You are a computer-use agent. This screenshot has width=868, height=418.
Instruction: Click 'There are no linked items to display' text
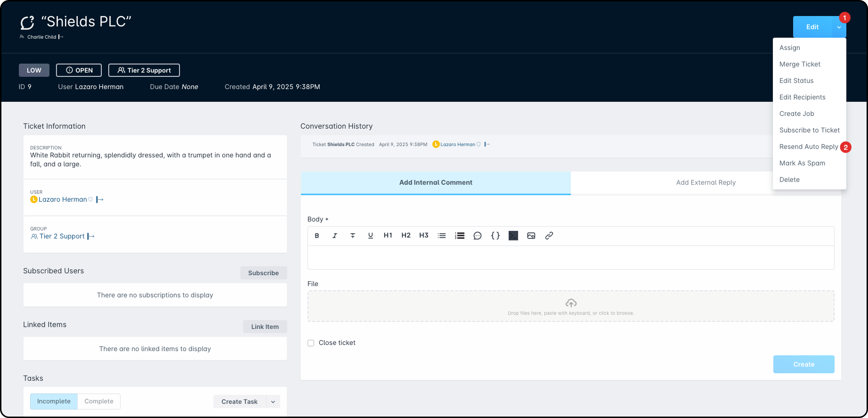coord(155,349)
